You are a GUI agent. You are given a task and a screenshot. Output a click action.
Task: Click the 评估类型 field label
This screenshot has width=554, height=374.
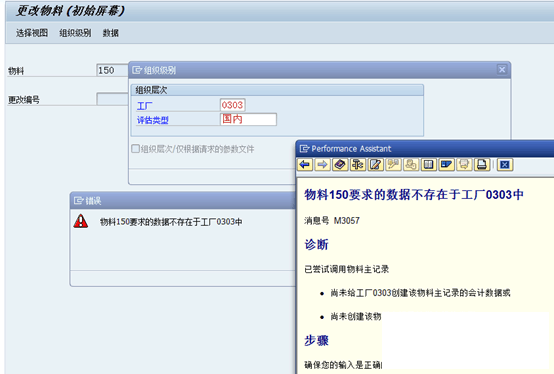pos(153,120)
